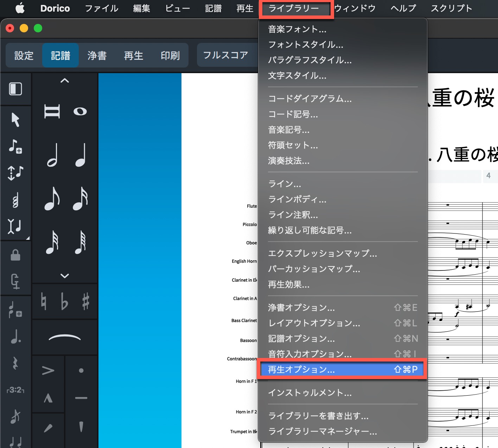Choose ライブラリーを書き出す... entry
The height and width of the screenshot is (448, 498).
[x=343, y=416]
